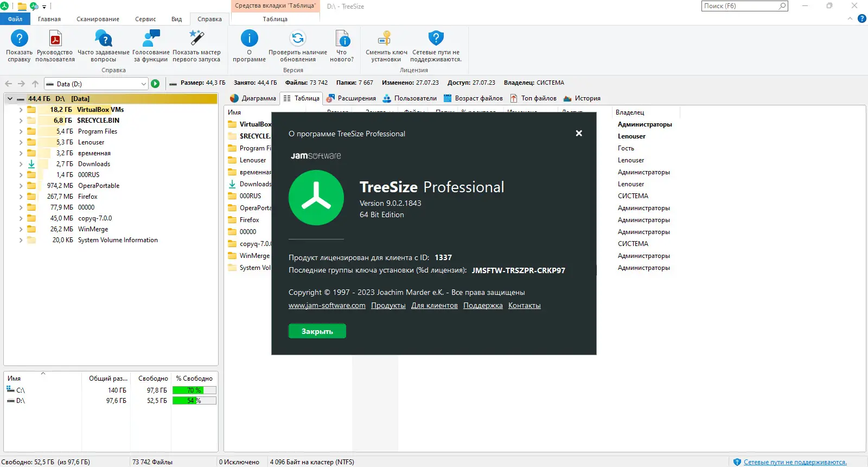Go forward with the right arrow
Image resolution: width=868 pixels, height=467 pixels.
[x=21, y=84]
